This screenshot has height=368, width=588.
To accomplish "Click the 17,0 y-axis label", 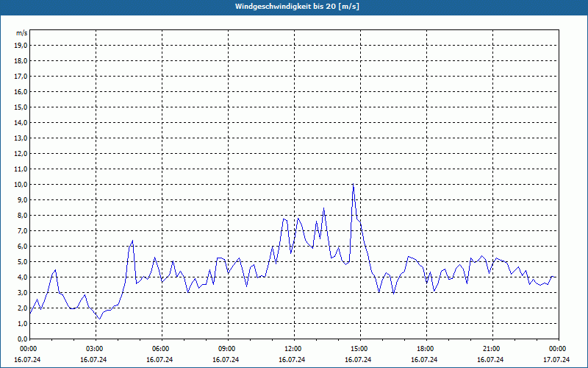I will [21, 77].
